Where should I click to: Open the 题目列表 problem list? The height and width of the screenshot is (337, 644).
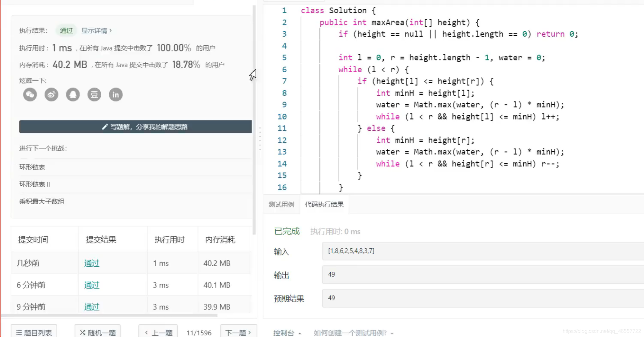click(x=34, y=332)
